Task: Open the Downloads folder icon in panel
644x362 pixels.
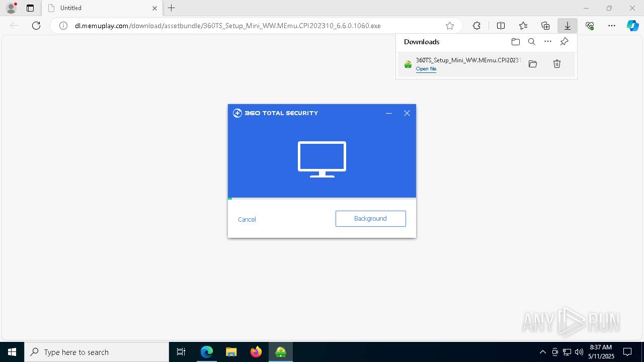Action: [x=516, y=42]
